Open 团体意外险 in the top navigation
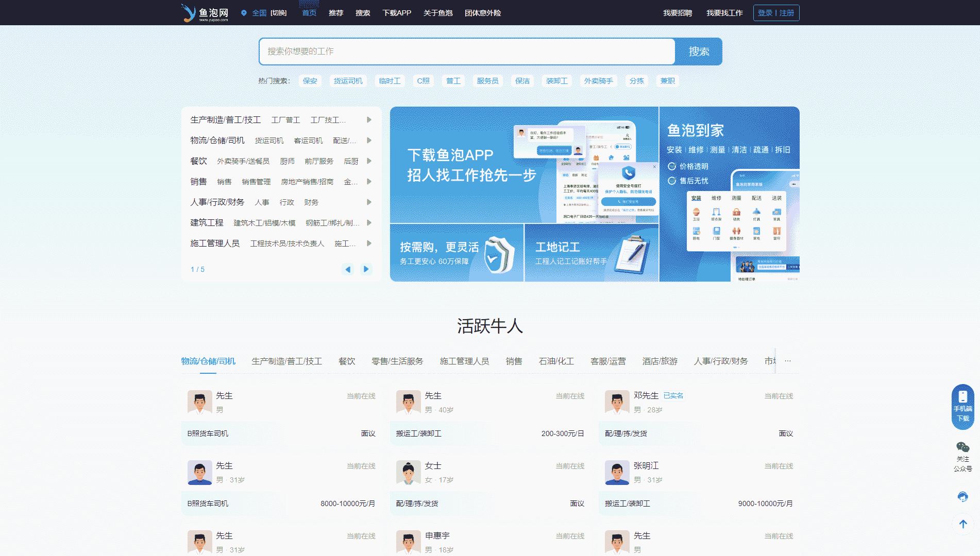The width and height of the screenshot is (980, 556). coord(483,13)
